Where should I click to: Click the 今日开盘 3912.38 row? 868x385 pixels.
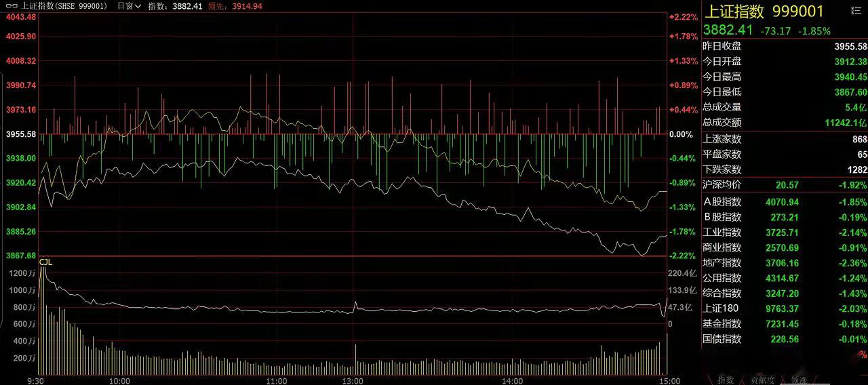click(x=785, y=62)
